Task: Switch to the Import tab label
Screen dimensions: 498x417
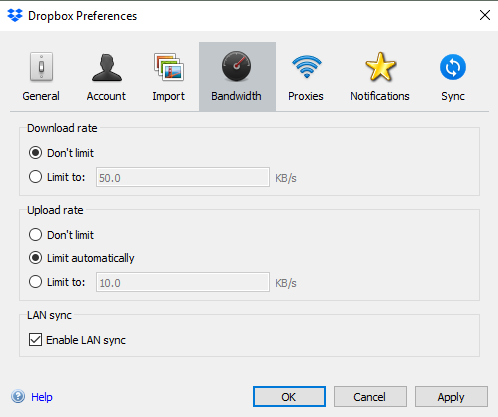Action: coord(168,96)
